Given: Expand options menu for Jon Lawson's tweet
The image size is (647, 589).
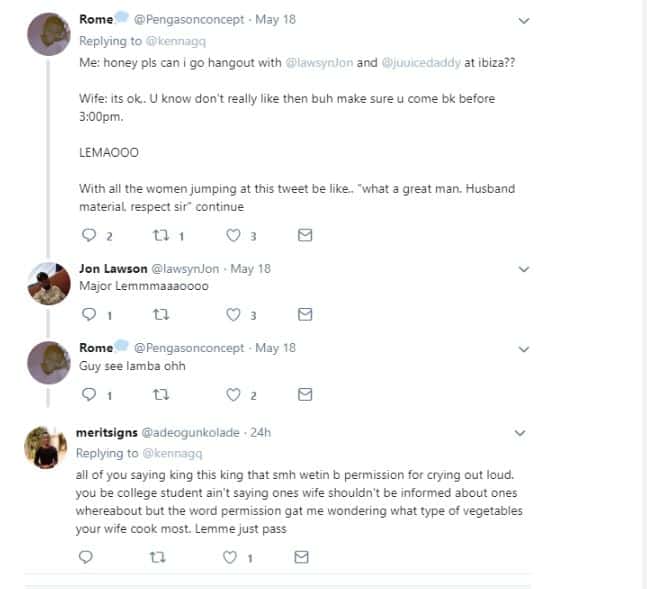Looking at the screenshot, I should click(x=524, y=269).
